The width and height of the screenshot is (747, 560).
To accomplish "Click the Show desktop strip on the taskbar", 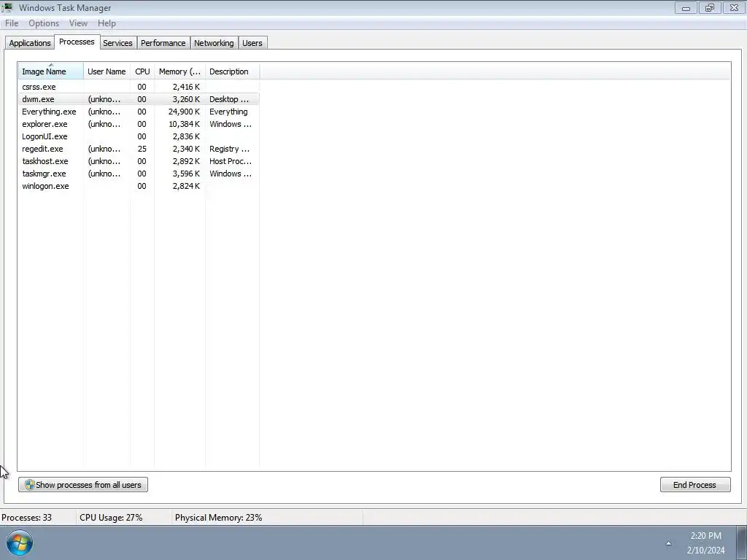I will tap(742, 542).
